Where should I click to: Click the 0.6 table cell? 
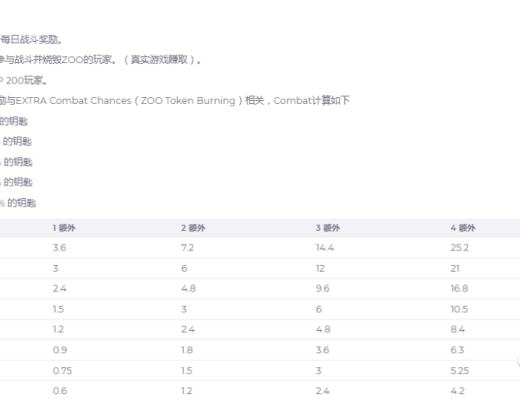coord(60,391)
